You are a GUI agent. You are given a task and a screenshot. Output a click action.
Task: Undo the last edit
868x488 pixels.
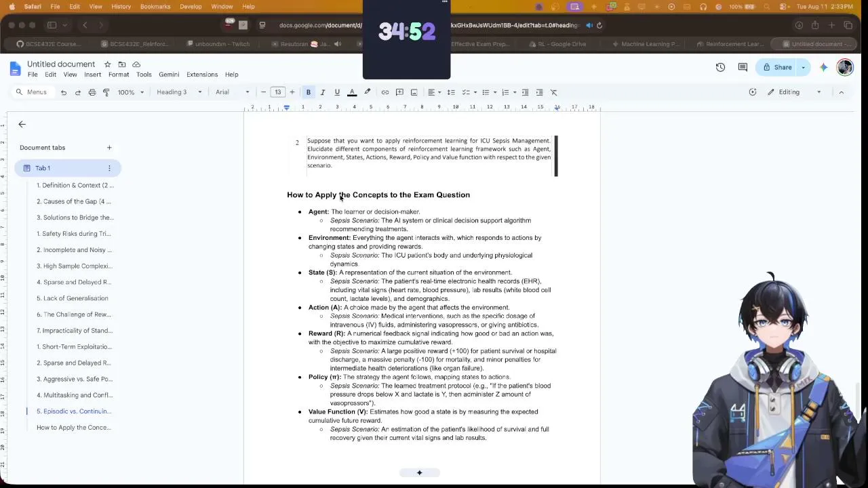pyautogui.click(x=64, y=92)
